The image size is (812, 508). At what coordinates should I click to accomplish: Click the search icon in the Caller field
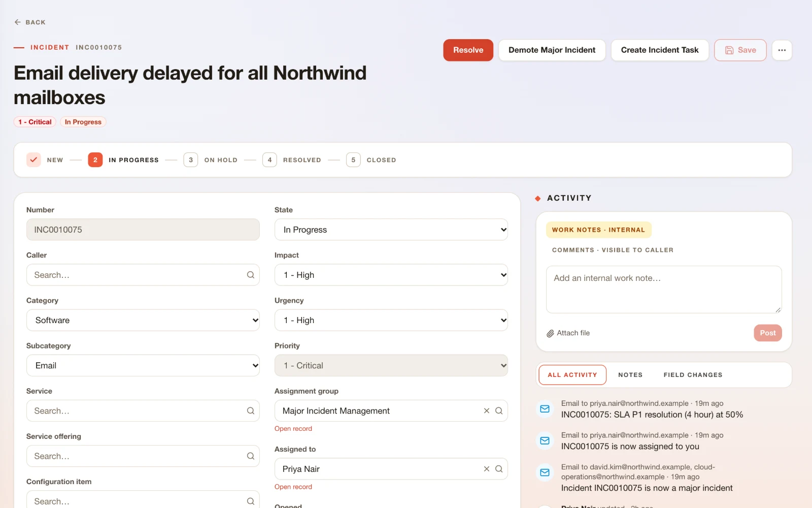click(x=251, y=275)
